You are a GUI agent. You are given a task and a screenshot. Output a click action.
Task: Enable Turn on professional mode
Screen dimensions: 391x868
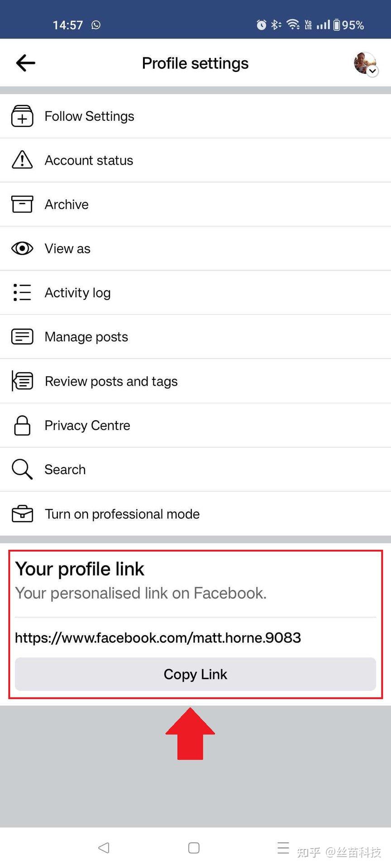pyautogui.click(x=122, y=514)
